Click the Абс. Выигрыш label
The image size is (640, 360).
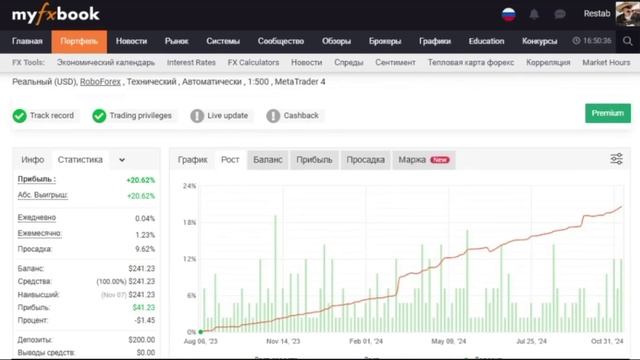pyautogui.click(x=42, y=195)
